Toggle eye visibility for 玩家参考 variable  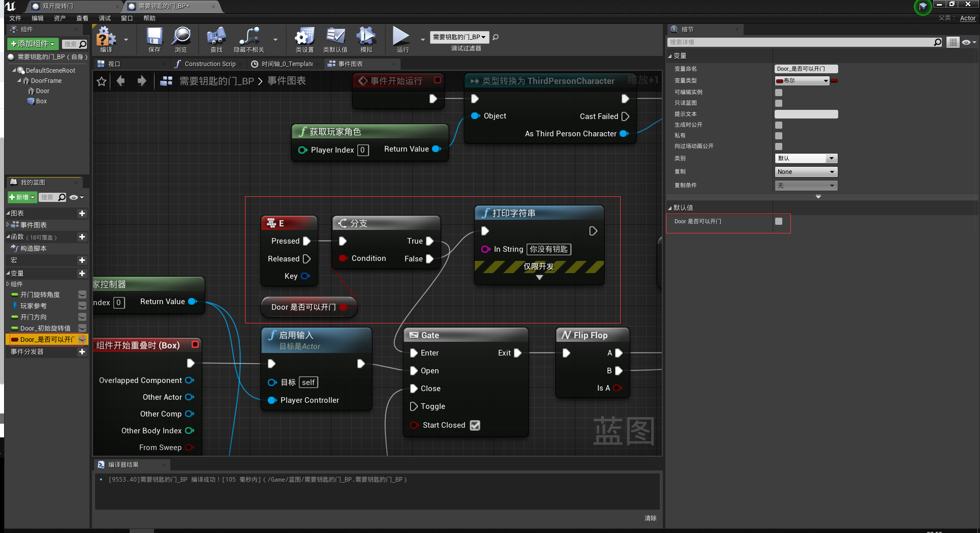tap(82, 306)
